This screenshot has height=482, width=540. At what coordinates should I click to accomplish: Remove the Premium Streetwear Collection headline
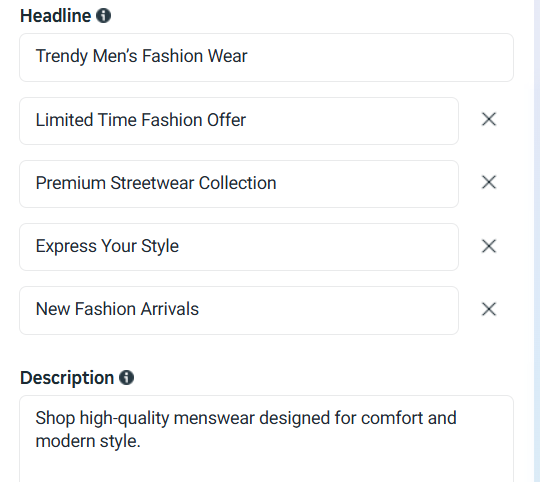488,182
